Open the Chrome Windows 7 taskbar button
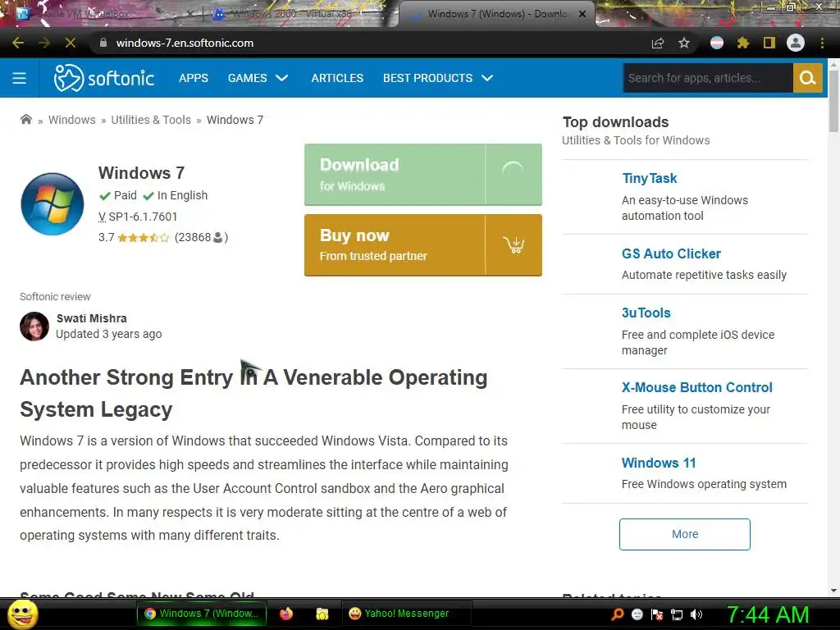The width and height of the screenshot is (840, 630). [x=201, y=614]
